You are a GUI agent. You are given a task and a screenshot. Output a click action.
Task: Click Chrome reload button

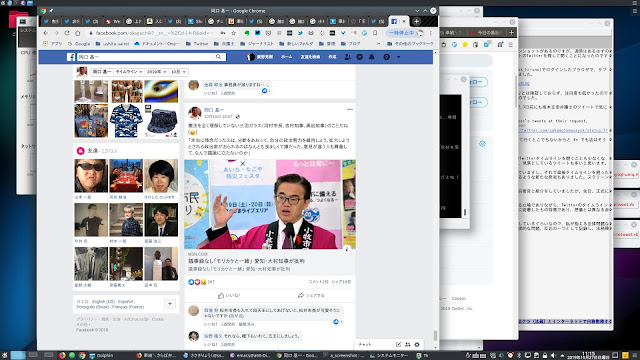(x=67, y=33)
